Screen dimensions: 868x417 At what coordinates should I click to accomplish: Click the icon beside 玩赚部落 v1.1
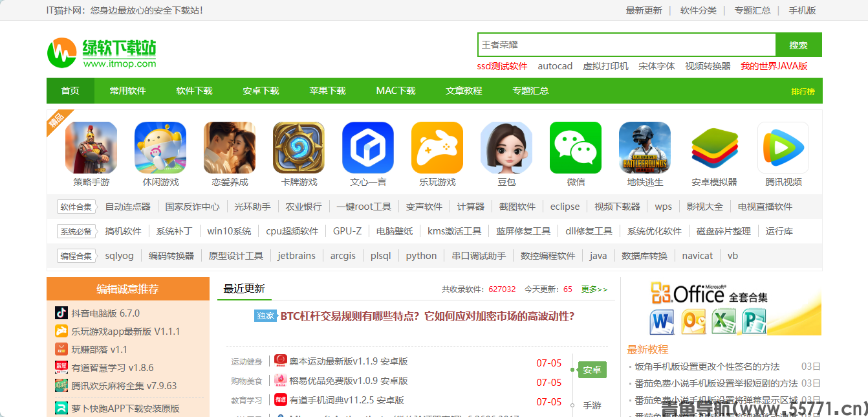61,349
